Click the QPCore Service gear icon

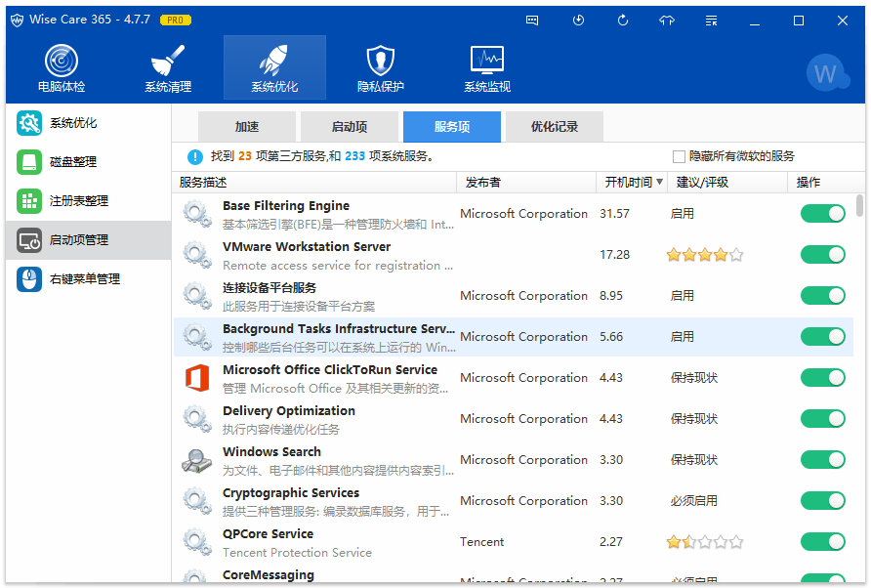pyautogui.click(x=197, y=542)
